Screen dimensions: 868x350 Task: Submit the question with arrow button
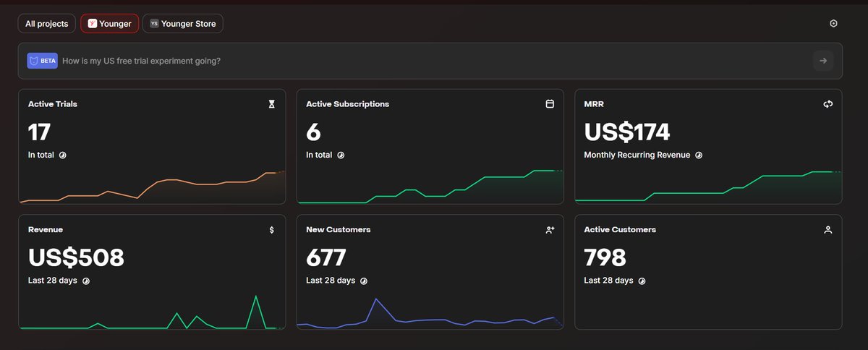pos(823,61)
